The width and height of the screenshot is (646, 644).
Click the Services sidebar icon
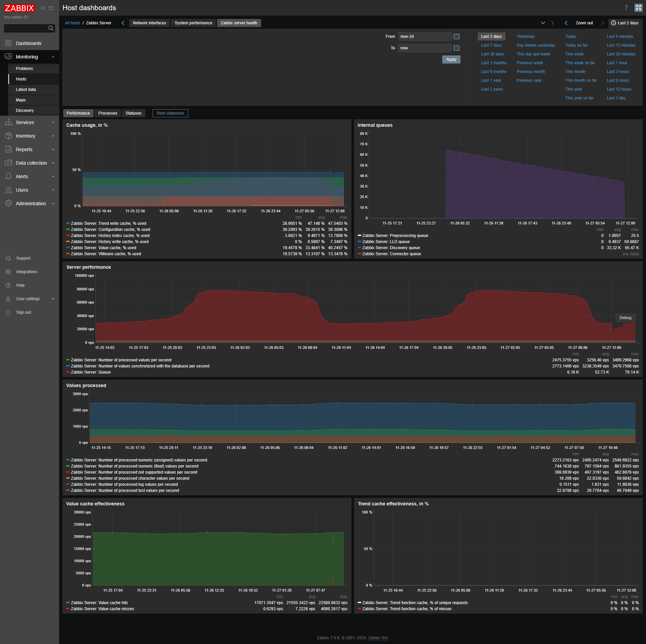click(8, 122)
